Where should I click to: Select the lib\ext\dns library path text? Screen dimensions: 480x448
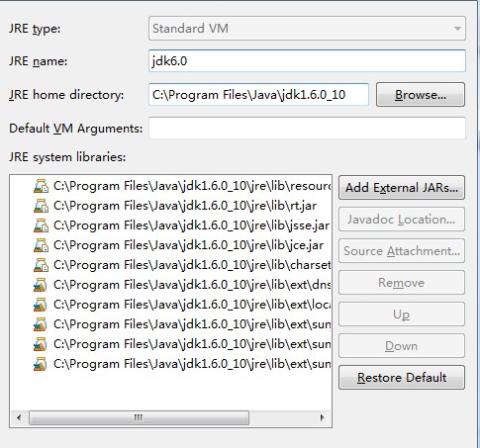click(192, 285)
